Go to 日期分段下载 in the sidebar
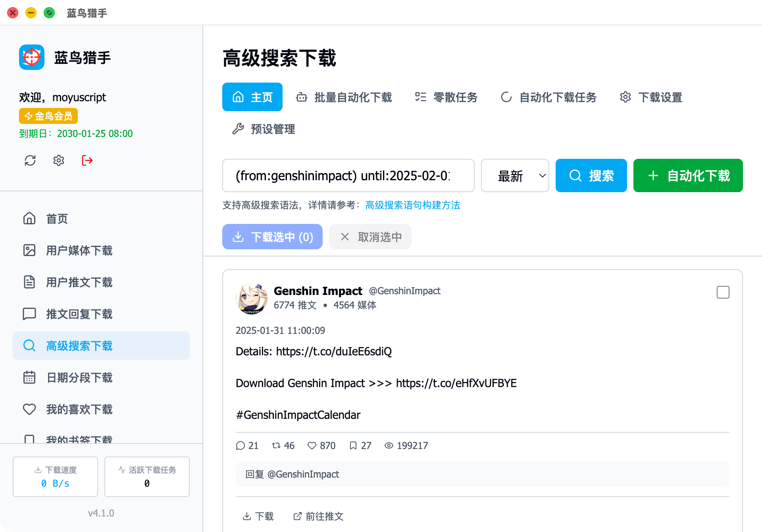762x532 pixels. 79,378
